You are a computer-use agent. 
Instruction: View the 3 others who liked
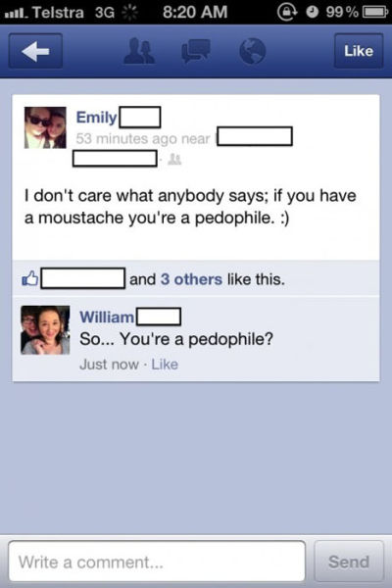(191, 279)
